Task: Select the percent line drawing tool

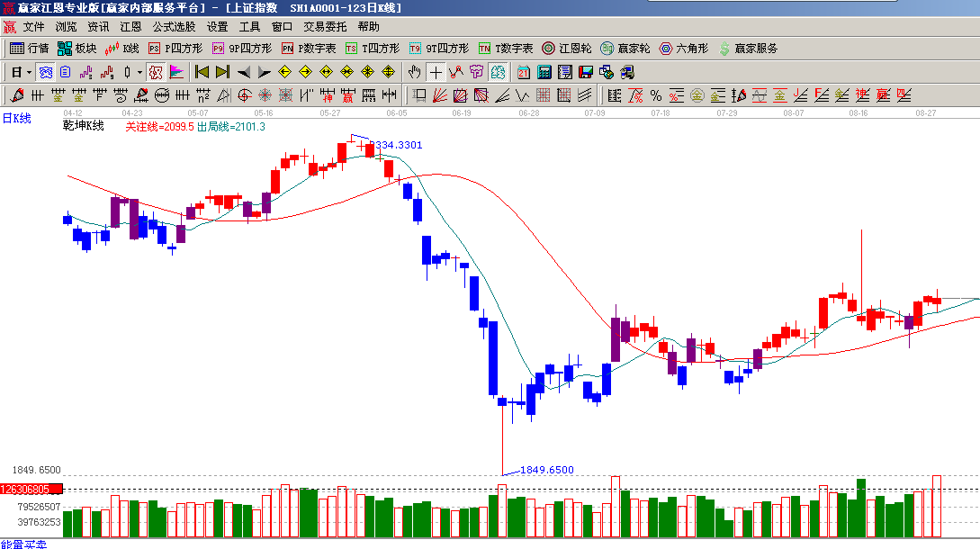Action: 656,95
